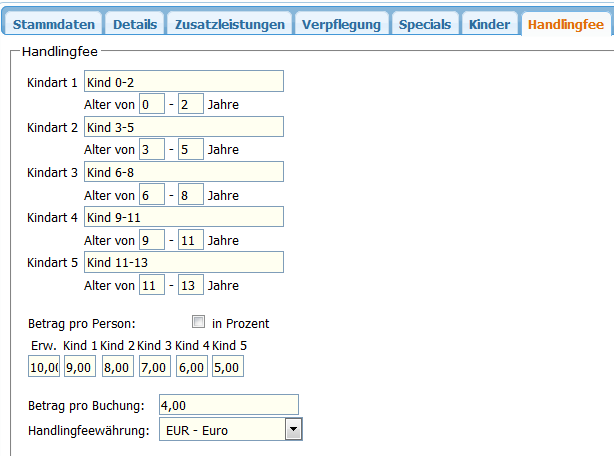Go to the Zusatzleistungen tab
Image resolution: width=614 pixels, height=456 pixels.
(x=230, y=24)
